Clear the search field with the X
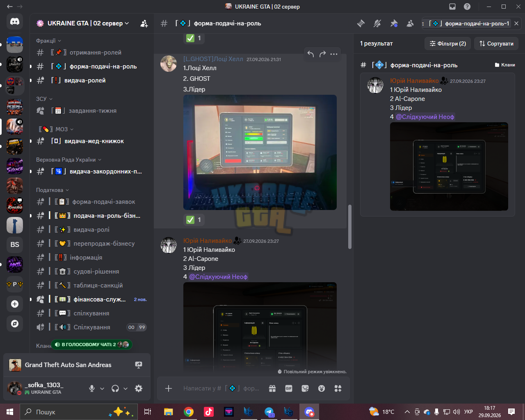525x420 pixels. point(516,23)
